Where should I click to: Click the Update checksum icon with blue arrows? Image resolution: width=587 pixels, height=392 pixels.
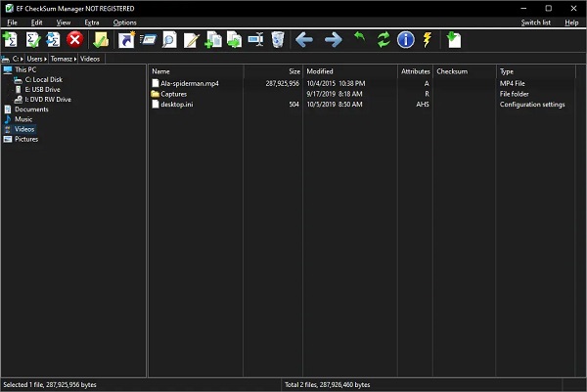pyautogui.click(x=53, y=40)
